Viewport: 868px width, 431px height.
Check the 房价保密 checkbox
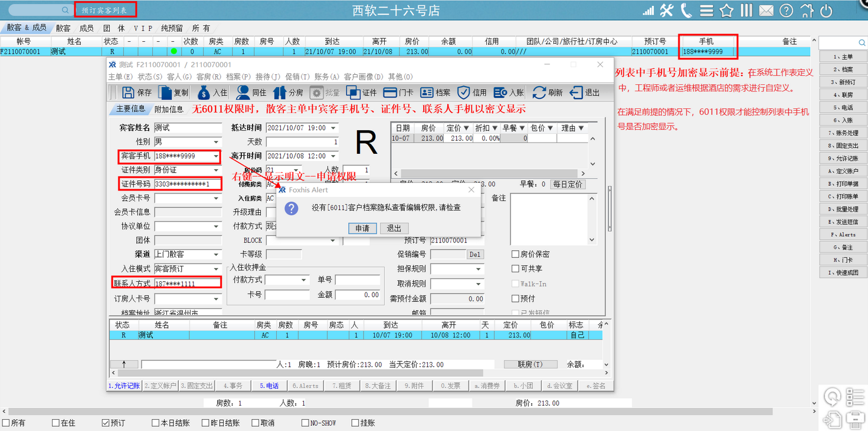pos(515,254)
